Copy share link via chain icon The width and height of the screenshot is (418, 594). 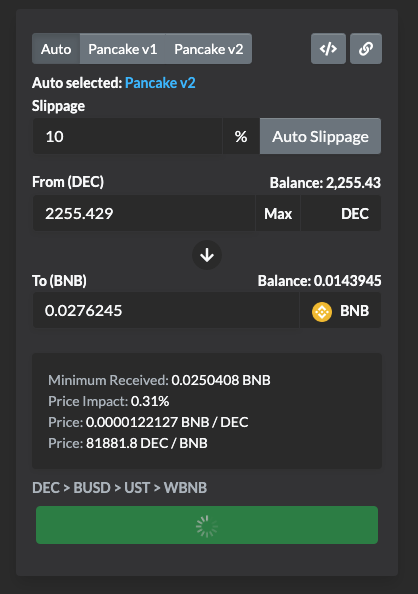coord(366,48)
